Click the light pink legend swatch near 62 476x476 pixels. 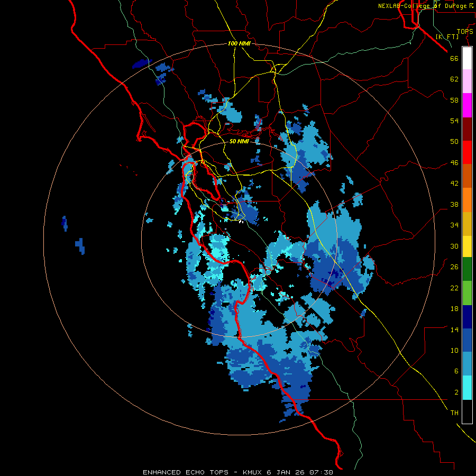click(x=467, y=81)
